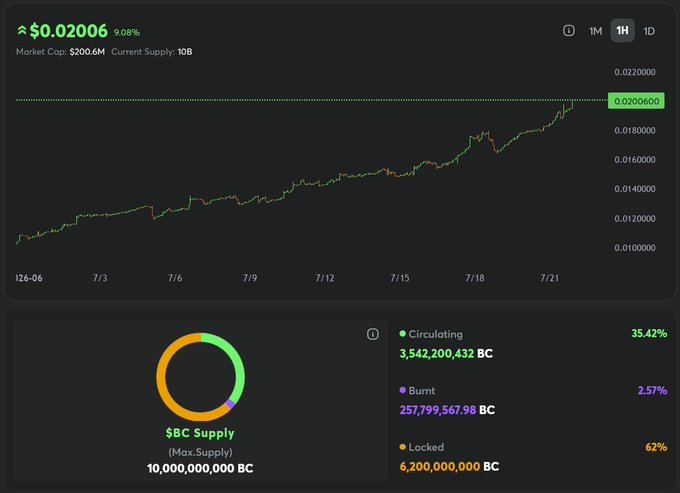Click the Circulating legend label

pyautogui.click(x=435, y=334)
